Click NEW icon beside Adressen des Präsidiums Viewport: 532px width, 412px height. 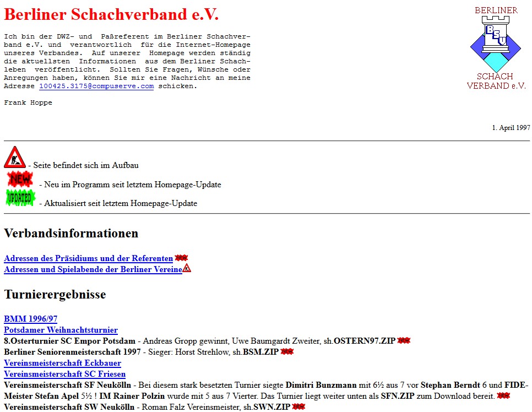(181, 258)
